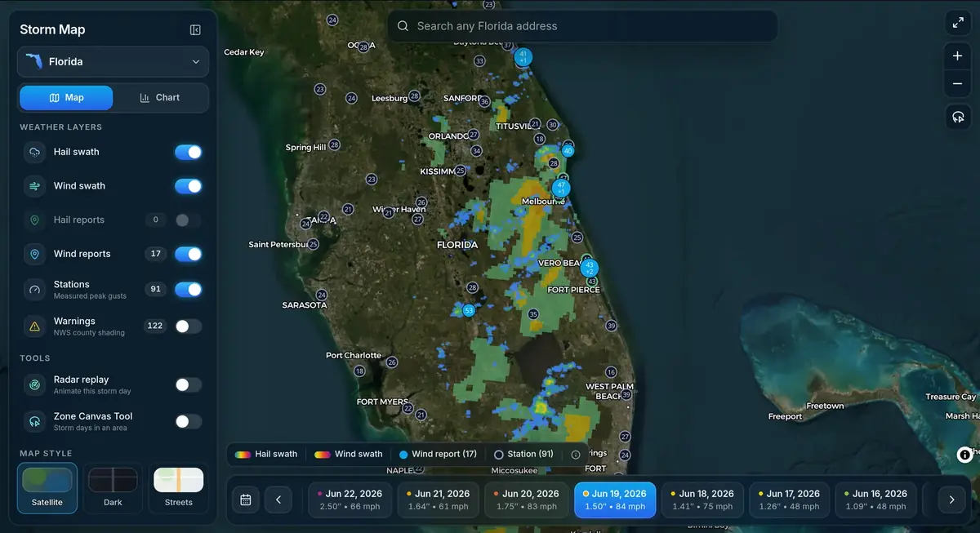Click the legend info icon
Viewport: 980px width, 533px height.
click(x=575, y=455)
